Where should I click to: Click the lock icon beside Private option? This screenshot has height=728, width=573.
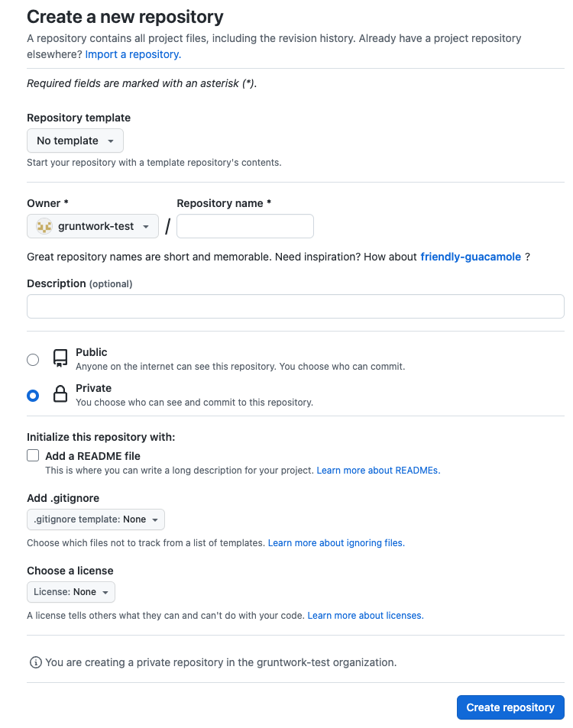pos(60,394)
